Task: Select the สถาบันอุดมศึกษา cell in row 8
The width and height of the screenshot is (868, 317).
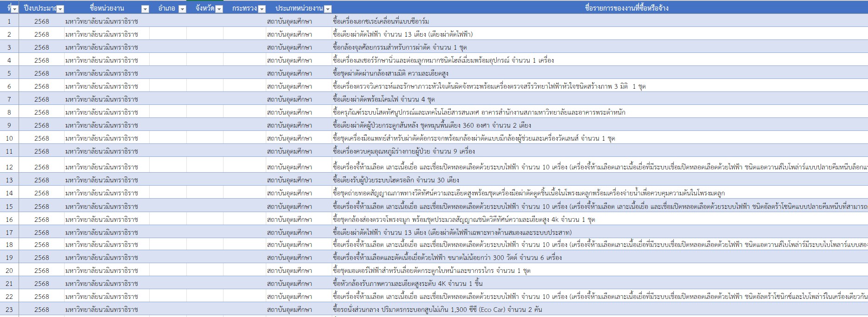Action: pos(289,112)
